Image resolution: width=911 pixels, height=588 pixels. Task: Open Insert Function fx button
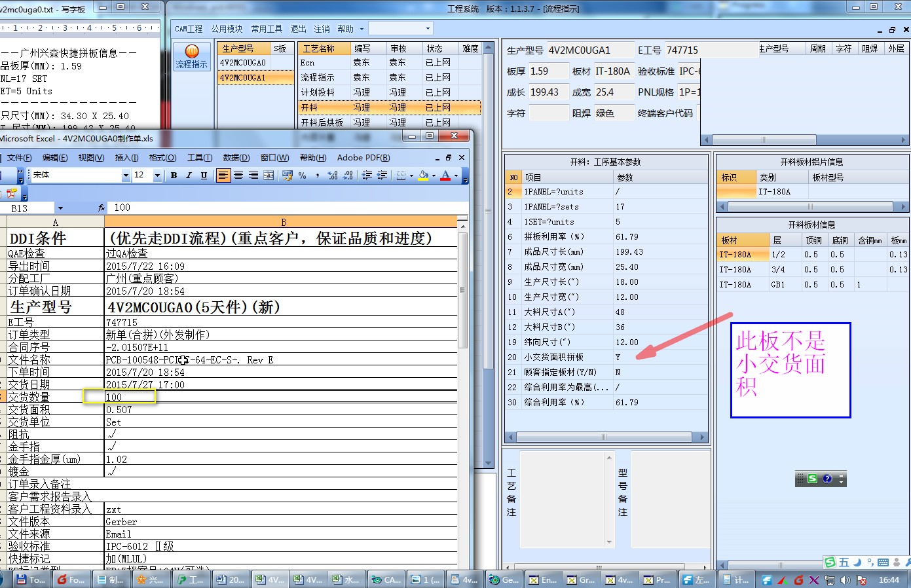[x=102, y=208]
